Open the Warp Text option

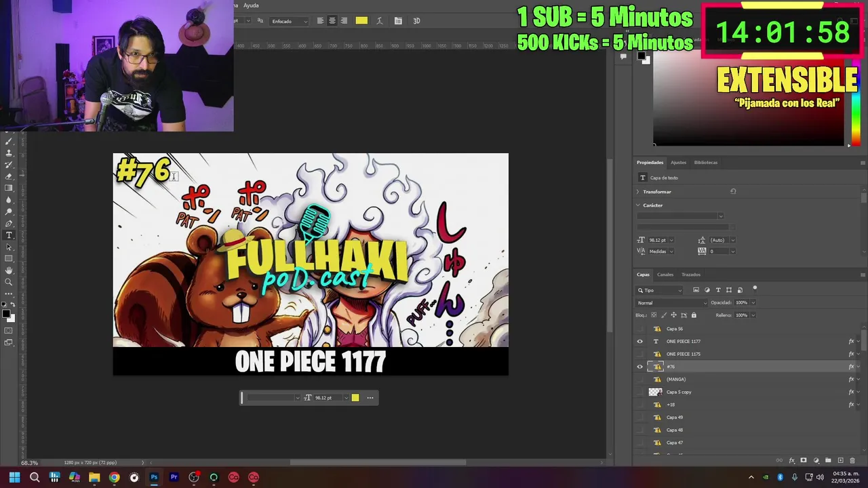(379, 21)
